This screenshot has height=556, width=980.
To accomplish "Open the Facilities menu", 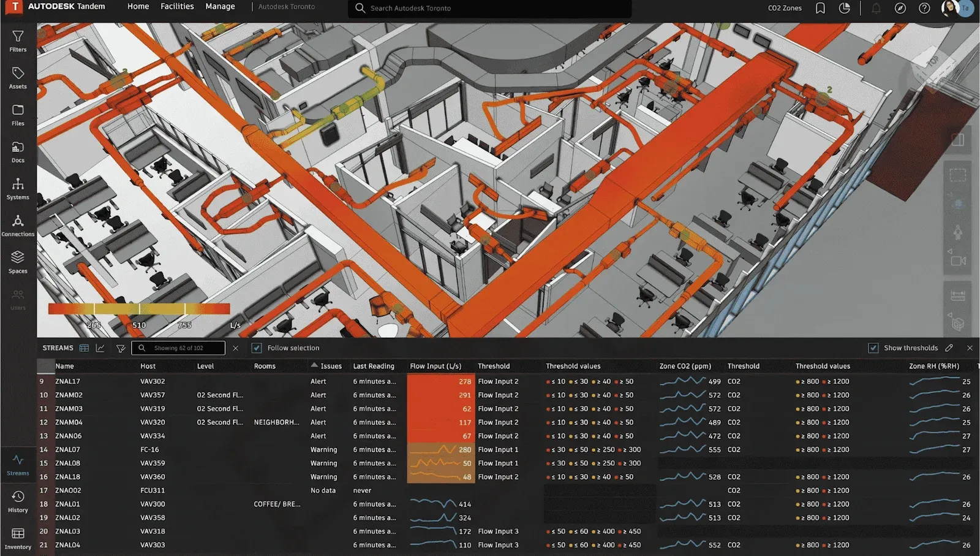I will (x=177, y=7).
